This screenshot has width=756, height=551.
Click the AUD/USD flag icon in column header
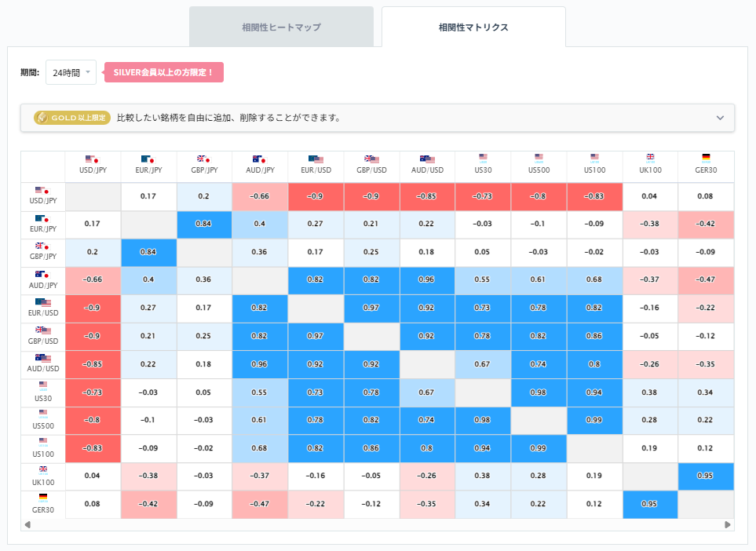click(427, 160)
